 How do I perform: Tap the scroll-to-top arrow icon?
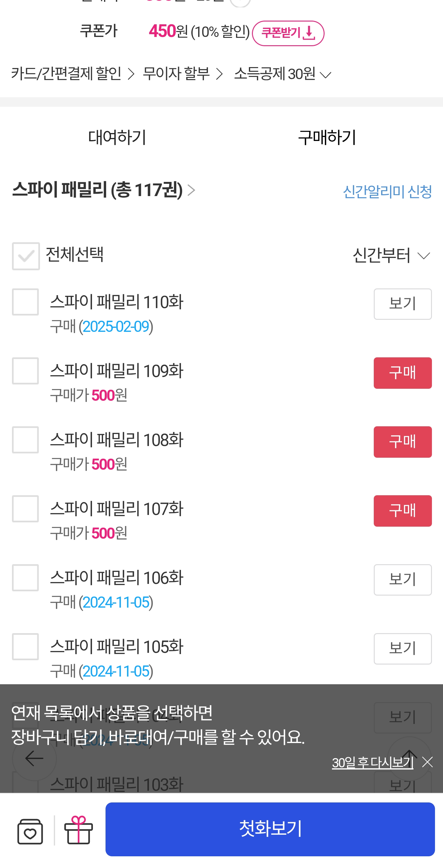pos(409,757)
